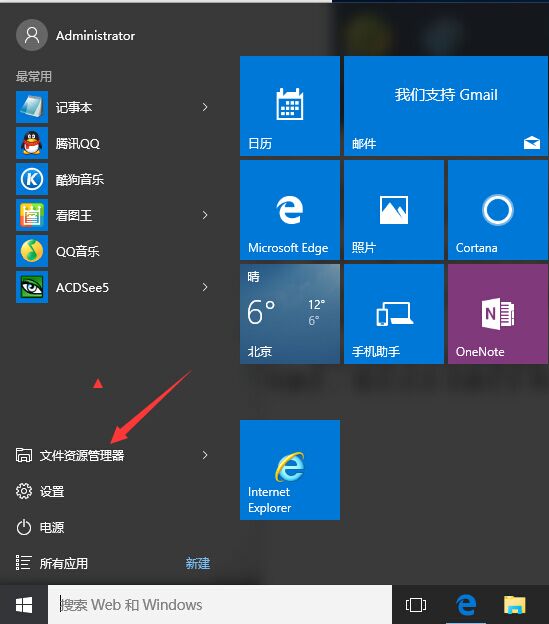Click the Windows Start button
This screenshot has height=624, width=549.
point(24,605)
